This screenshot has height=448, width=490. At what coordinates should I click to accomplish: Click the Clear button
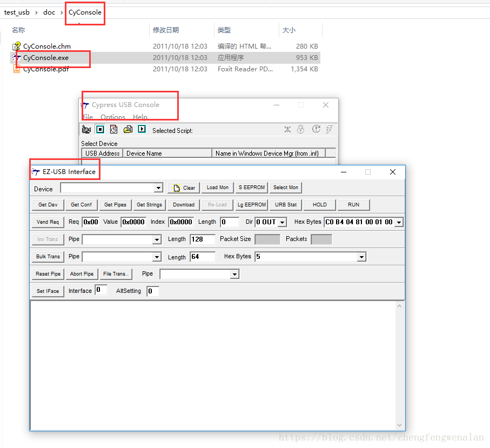(184, 188)
